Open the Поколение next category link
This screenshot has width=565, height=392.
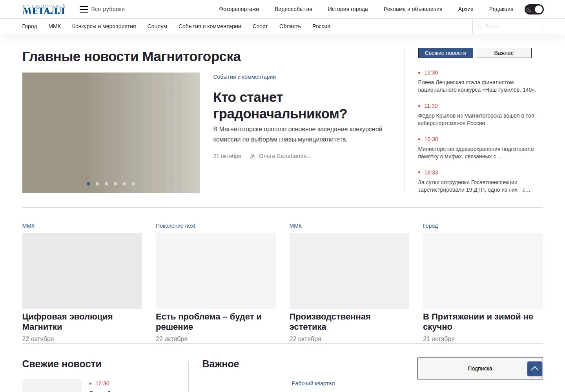coord(175,226)
